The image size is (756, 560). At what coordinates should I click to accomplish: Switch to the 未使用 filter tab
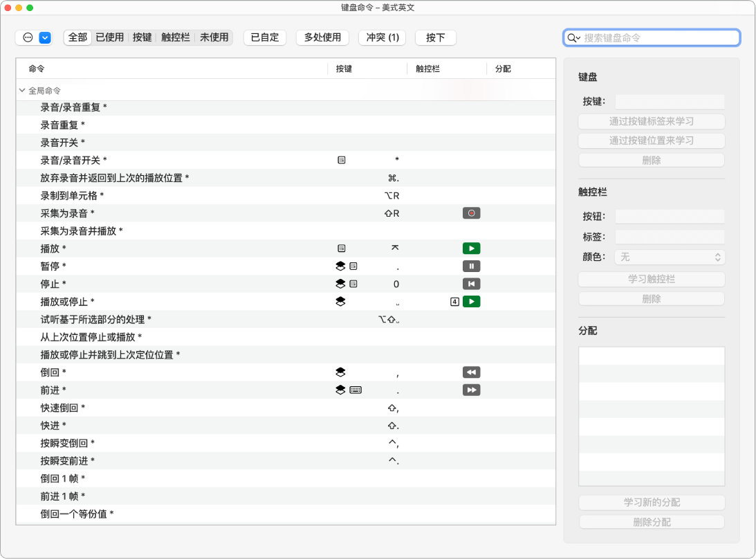tap(214, 37)
